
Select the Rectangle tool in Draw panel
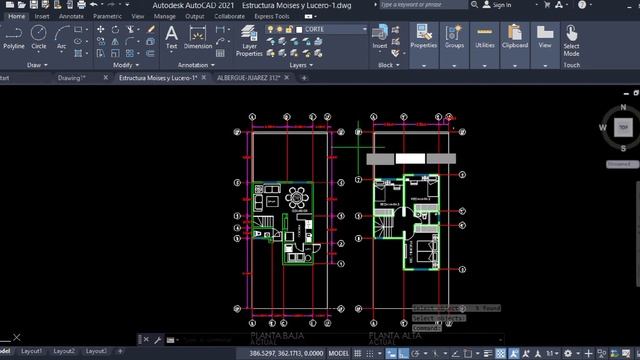78,29
